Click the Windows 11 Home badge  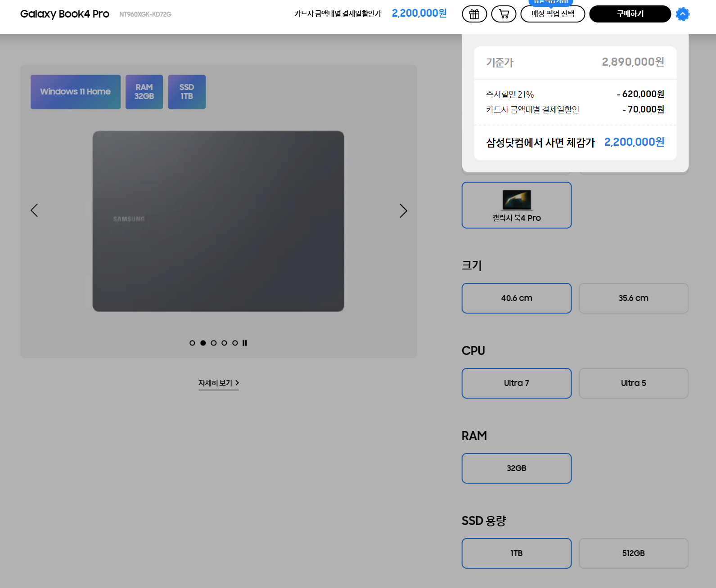(x=76, y=92)
